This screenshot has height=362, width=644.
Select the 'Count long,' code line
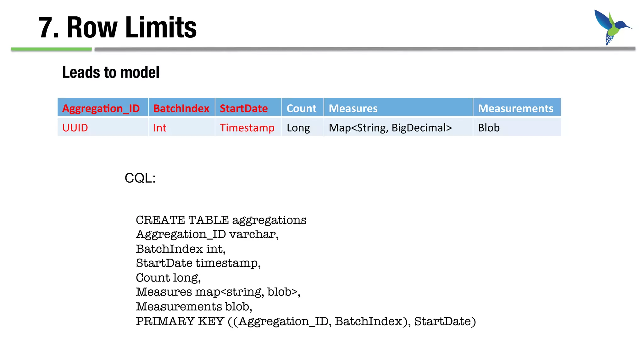coord(168,278)
